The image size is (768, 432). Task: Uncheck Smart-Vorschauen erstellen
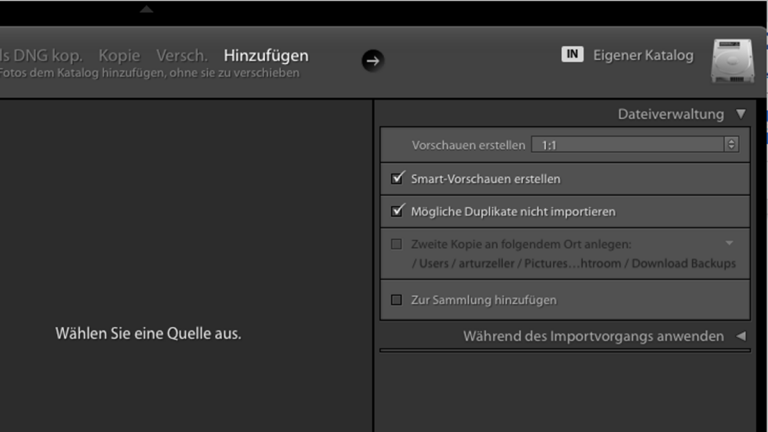[397, 179]
